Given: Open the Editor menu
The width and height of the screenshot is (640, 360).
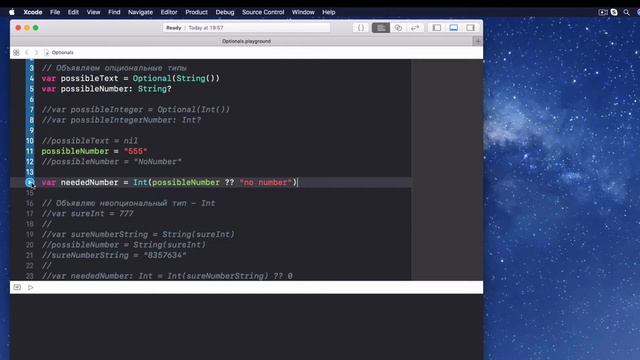Looking at the screenshot, I should [169, 12].
